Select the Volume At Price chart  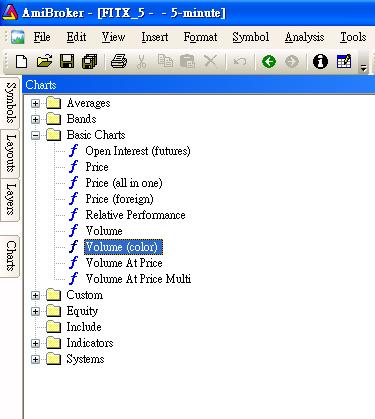124,263
